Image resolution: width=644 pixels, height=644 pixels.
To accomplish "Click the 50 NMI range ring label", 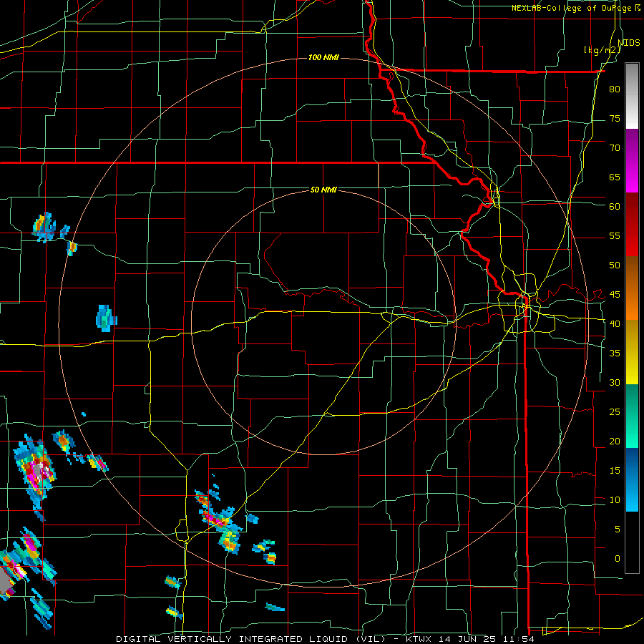I will (323, 190).
